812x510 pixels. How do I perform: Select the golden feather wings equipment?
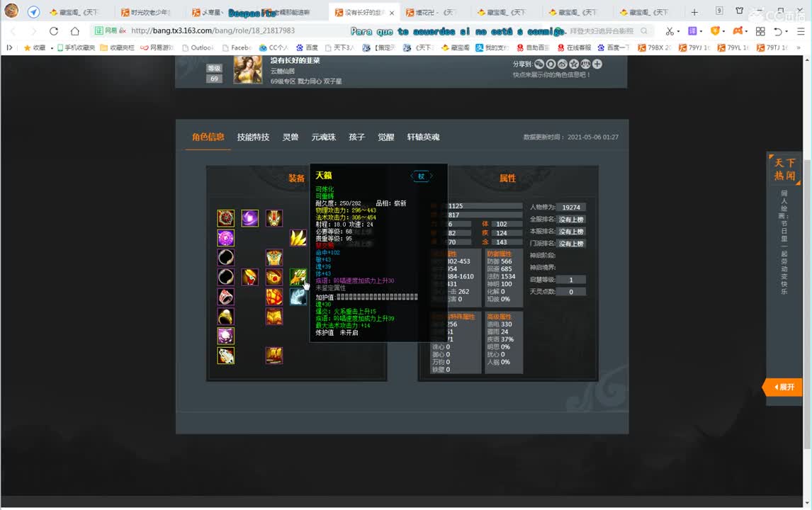point(298,238)
